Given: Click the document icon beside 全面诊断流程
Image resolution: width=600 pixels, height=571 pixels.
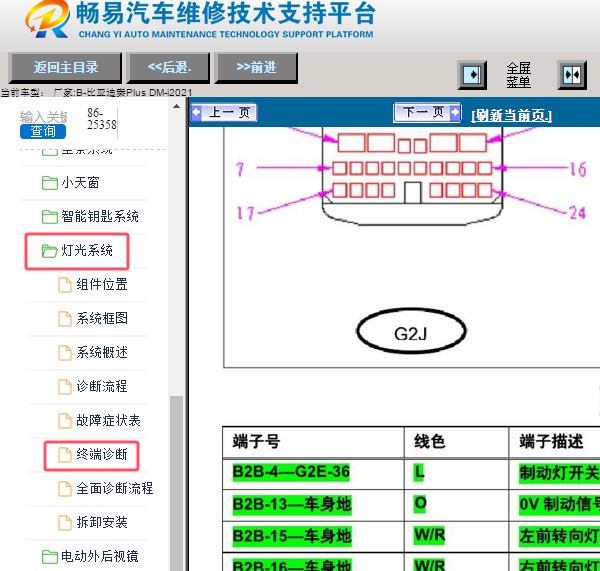Looking at the screenshot, I should pos(65,489).
